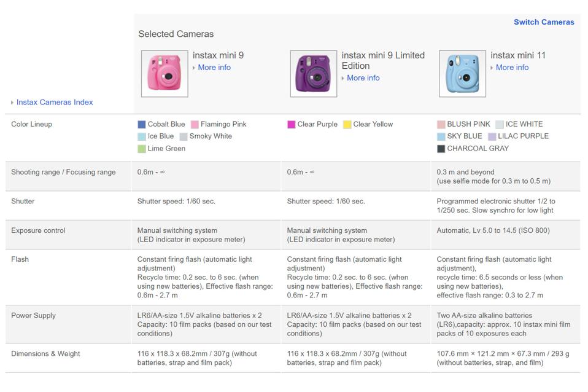Open More info for instax mini 9 Limited Edition
This screenshot has width=588, height=392.
pos(363,78)
